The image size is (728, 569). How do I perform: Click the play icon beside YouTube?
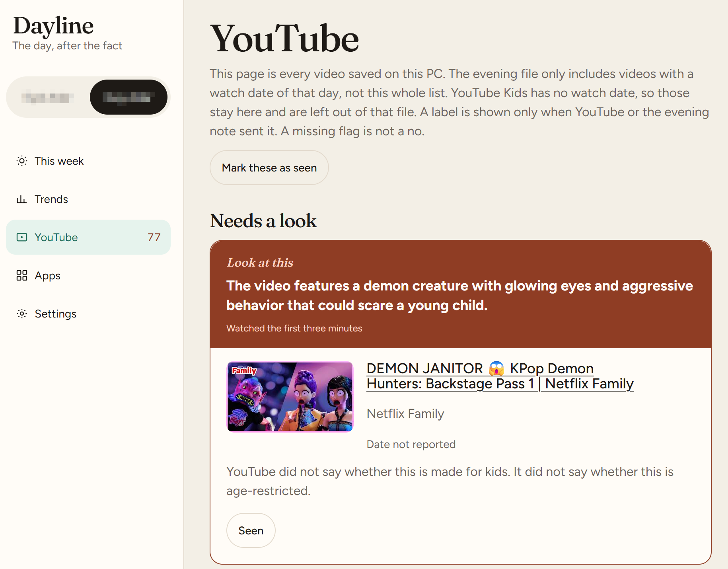[22, 237]
